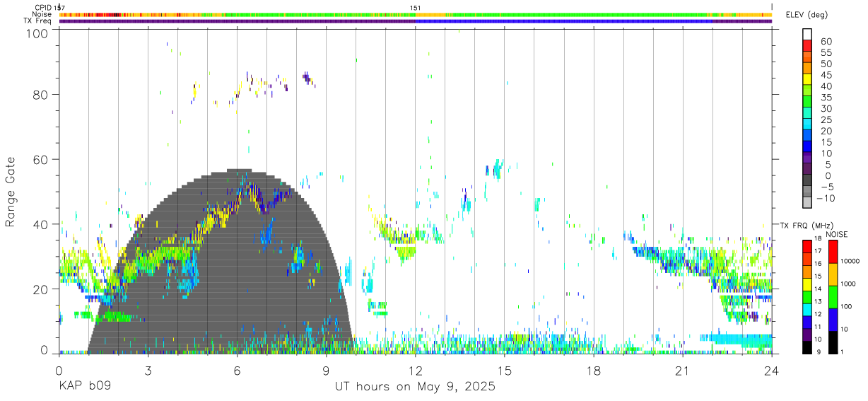Select the orange 1000–10000 segment in NOISE colorbar
This screenshot has height=401, width=868.
coord(832,274)
